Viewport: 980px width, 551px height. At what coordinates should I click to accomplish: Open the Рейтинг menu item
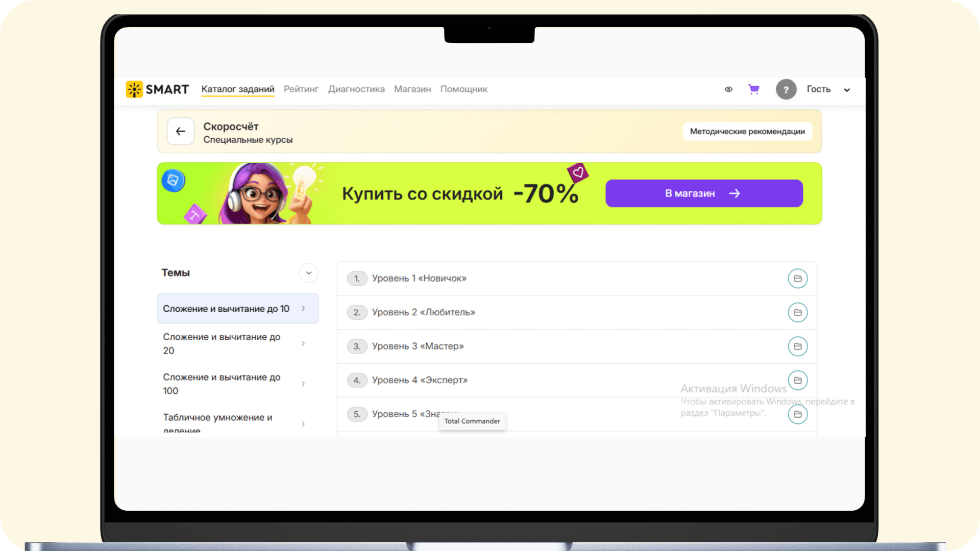pos(301,89)
